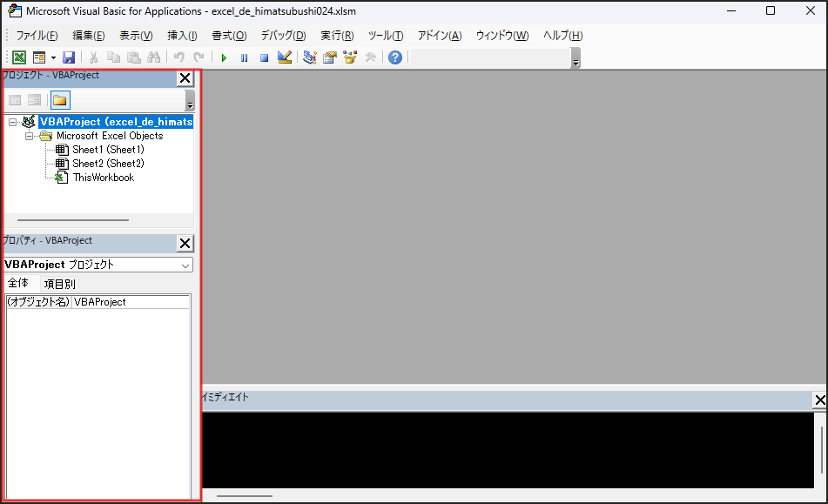Switch to the 項目別 tab
The image size is (828, 504).
pyautogui.click(x=60, y=284)
